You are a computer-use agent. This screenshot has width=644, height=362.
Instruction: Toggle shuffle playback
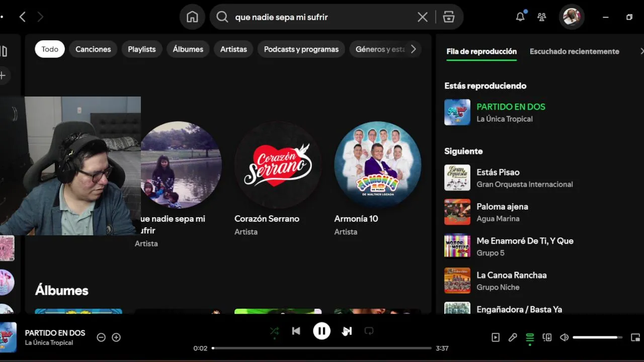coord(274,331)
